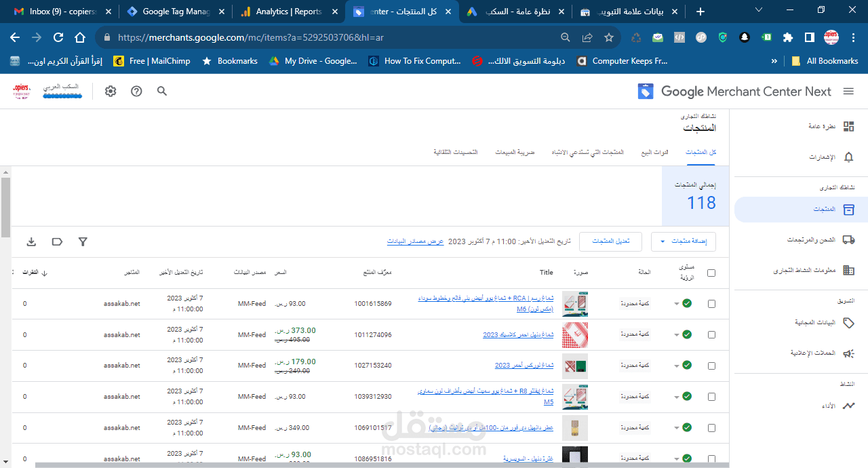Open a new browser tab with plus button

[x=701, y=12]
